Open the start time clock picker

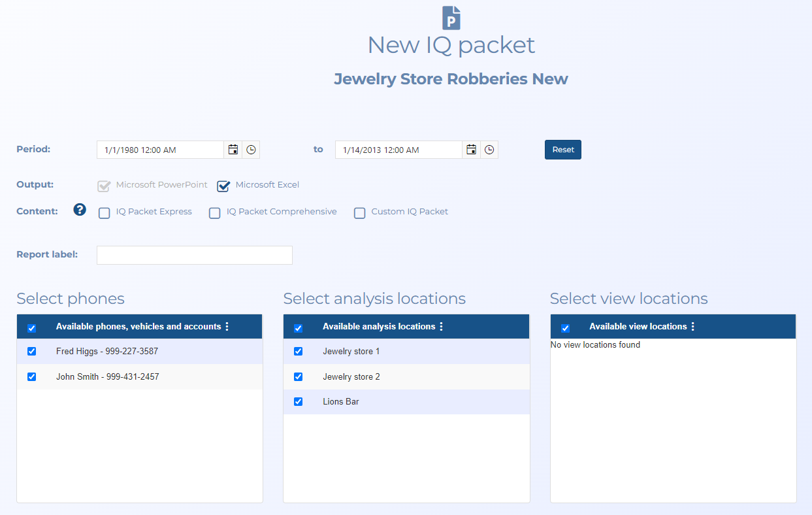point(251,150)
